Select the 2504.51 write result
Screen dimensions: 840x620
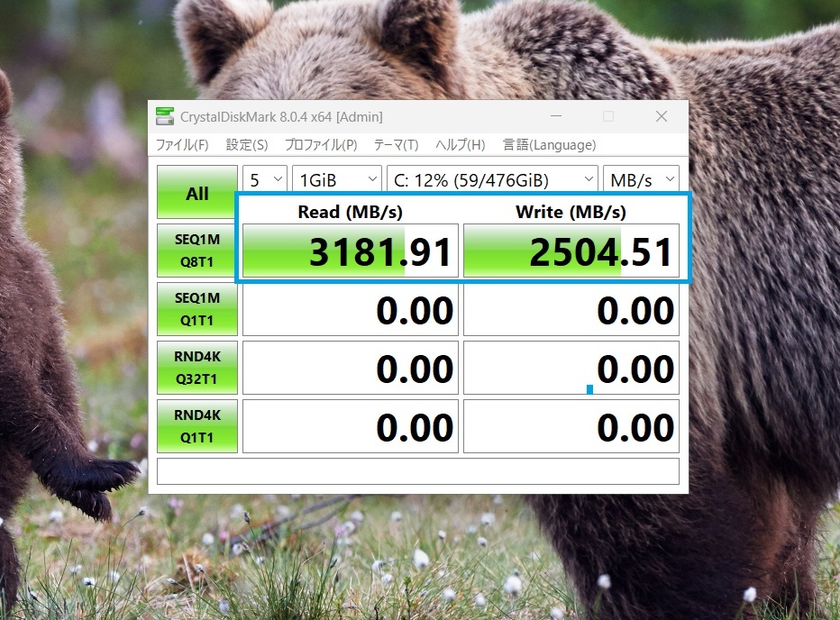(x=571, y=251)
